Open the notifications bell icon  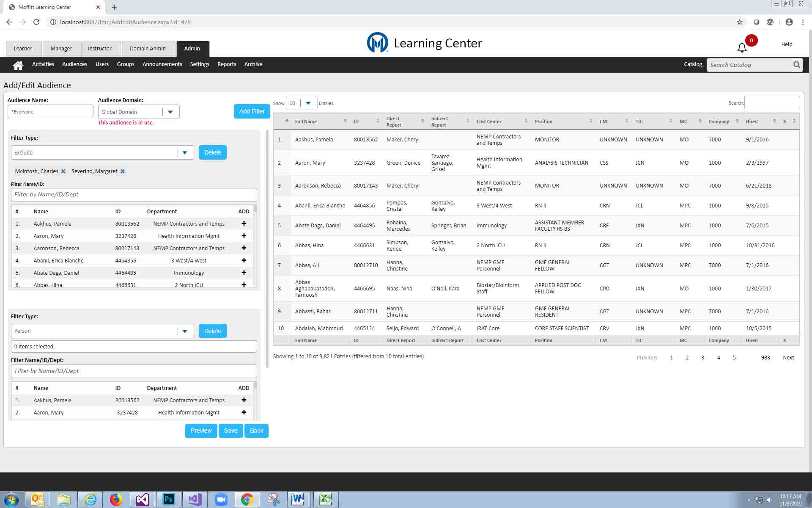point(742,47)
